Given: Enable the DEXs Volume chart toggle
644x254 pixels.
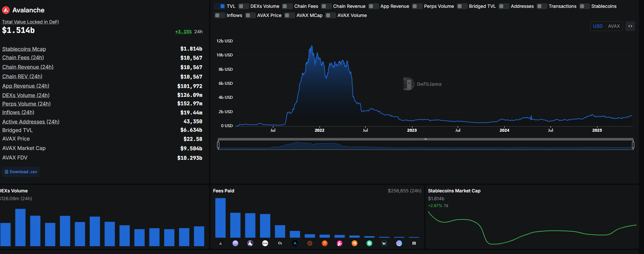Looking at the screenshot, I should coord(244,6).
